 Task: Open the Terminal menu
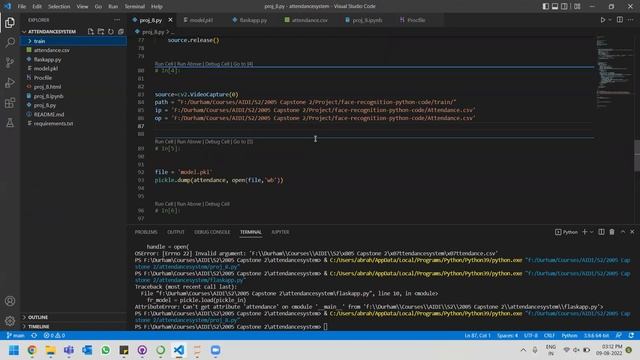pyautogui.click(x=134, y=7)
